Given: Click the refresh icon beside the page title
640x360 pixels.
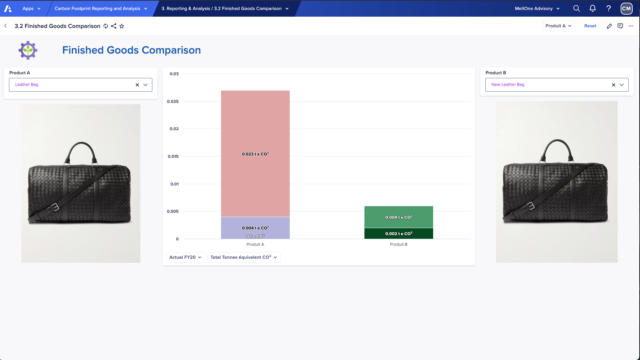Looking at the screenshot, I should point(106,26).
